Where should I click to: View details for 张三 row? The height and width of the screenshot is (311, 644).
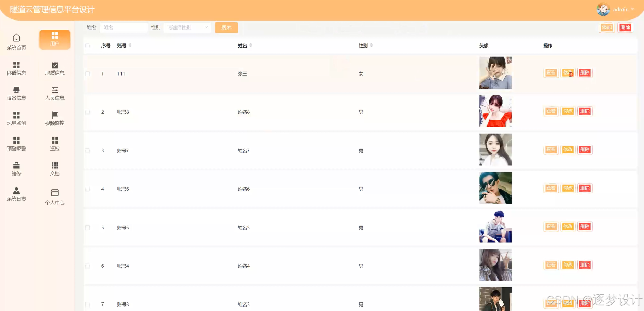551,73
